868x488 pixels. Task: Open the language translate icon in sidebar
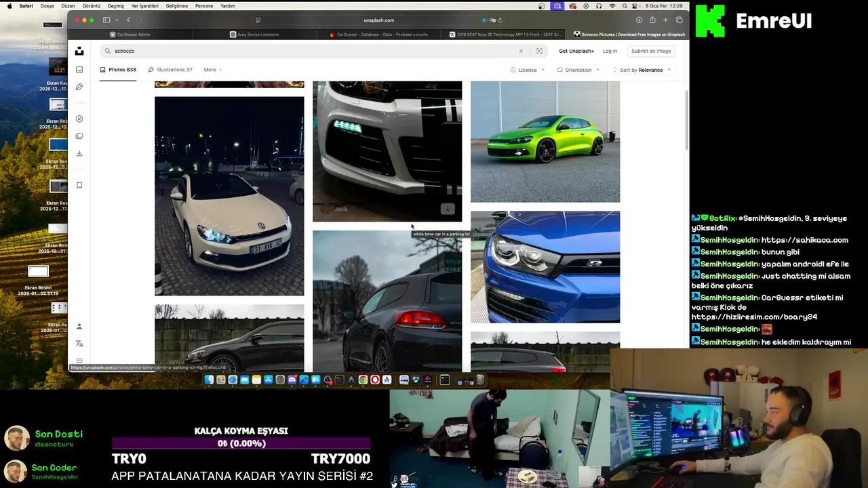[x=79, y=344]
